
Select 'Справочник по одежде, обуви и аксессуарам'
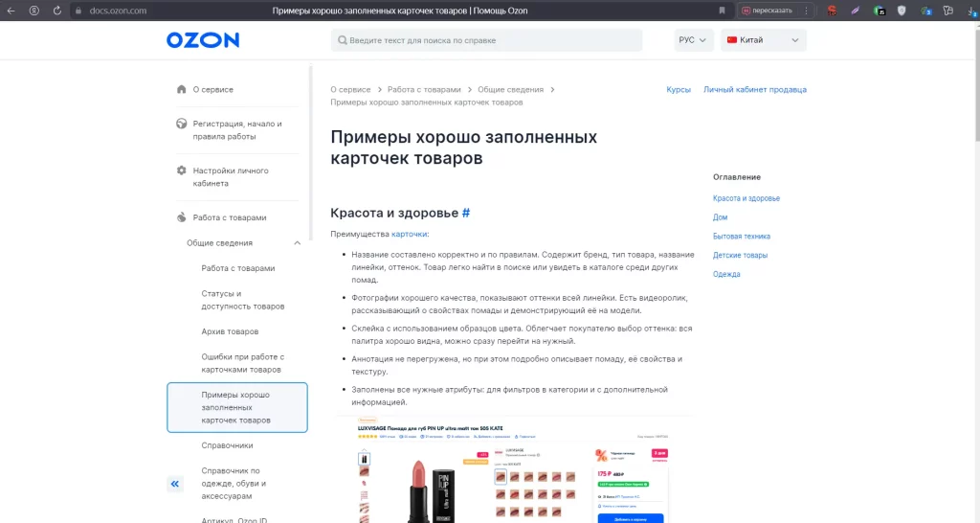tap(234, 483)
